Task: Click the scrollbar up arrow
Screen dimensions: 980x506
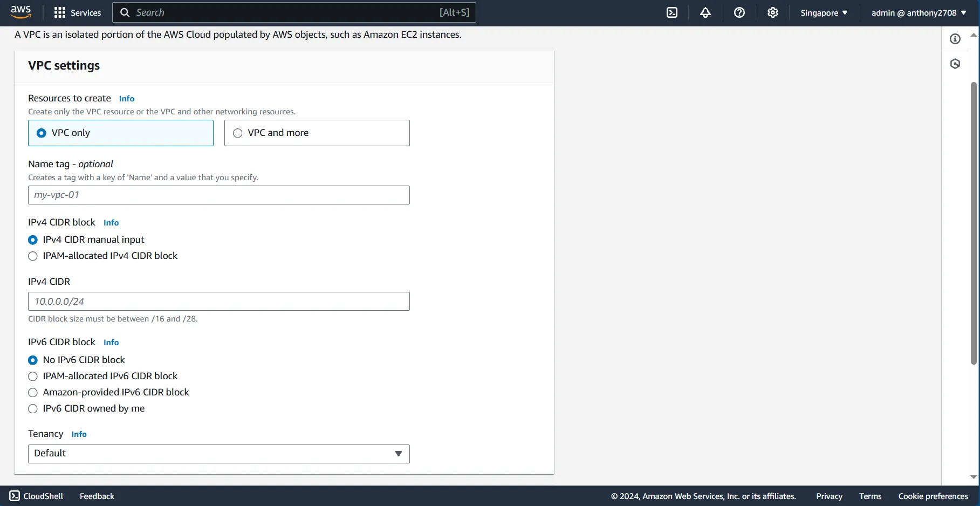Action: [x=974, y=35]
